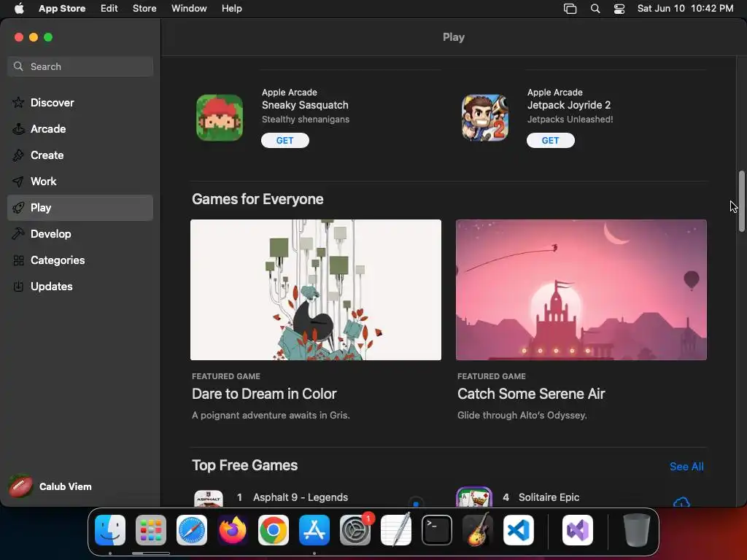This screenshot has width=747, height=560.
Task: Select the Categories grid icon
Action: 18,260
